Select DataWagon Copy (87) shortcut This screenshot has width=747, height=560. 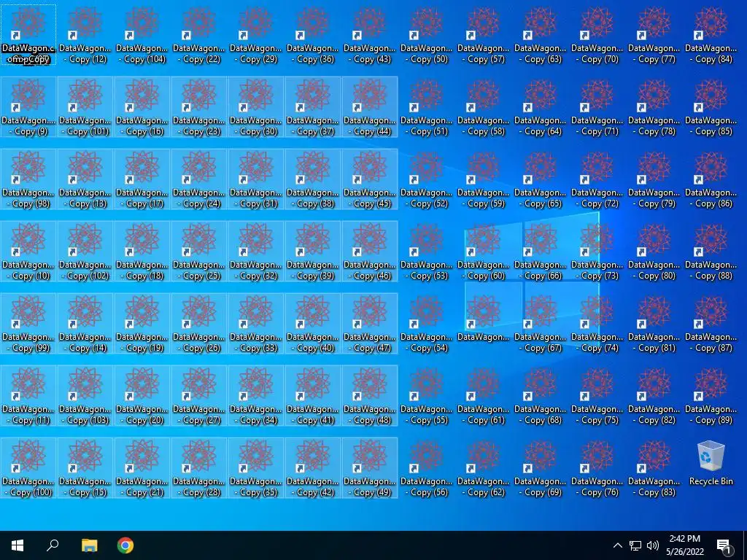point(711,323)
